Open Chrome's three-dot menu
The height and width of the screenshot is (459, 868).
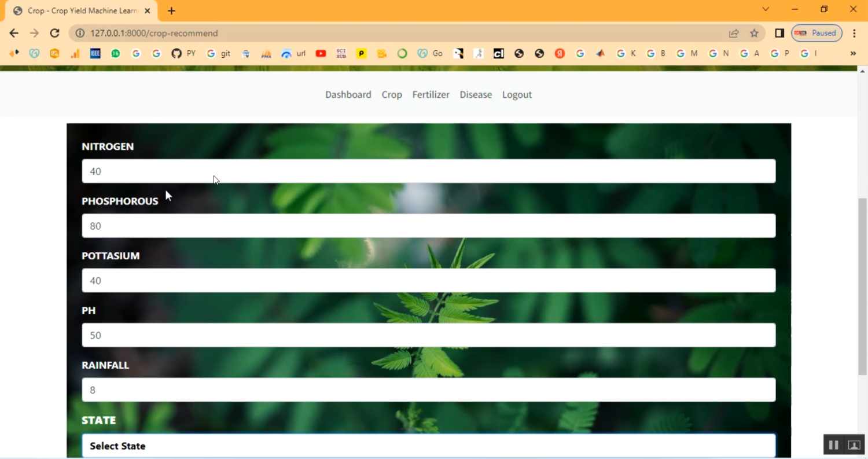tap(854, 33)
